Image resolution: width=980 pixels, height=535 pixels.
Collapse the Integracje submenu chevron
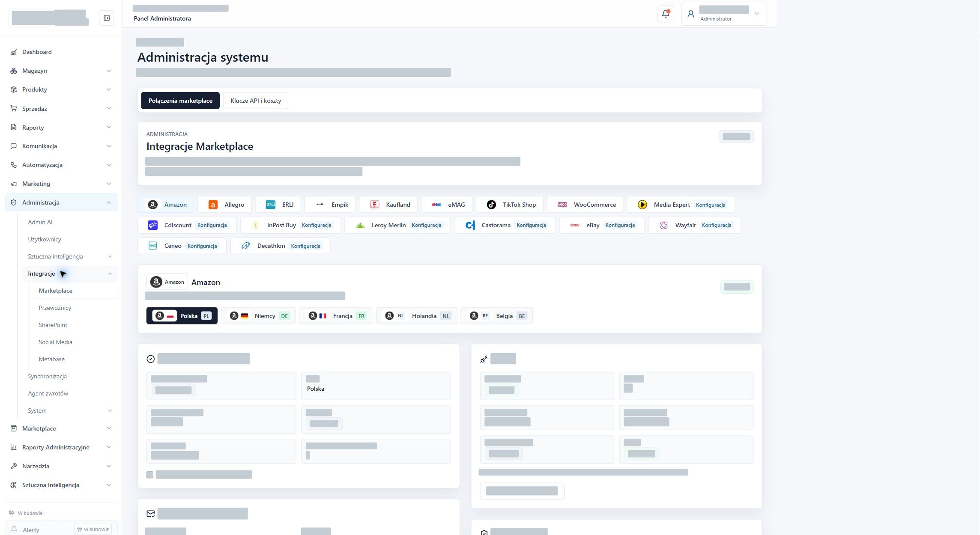(110, 273)
